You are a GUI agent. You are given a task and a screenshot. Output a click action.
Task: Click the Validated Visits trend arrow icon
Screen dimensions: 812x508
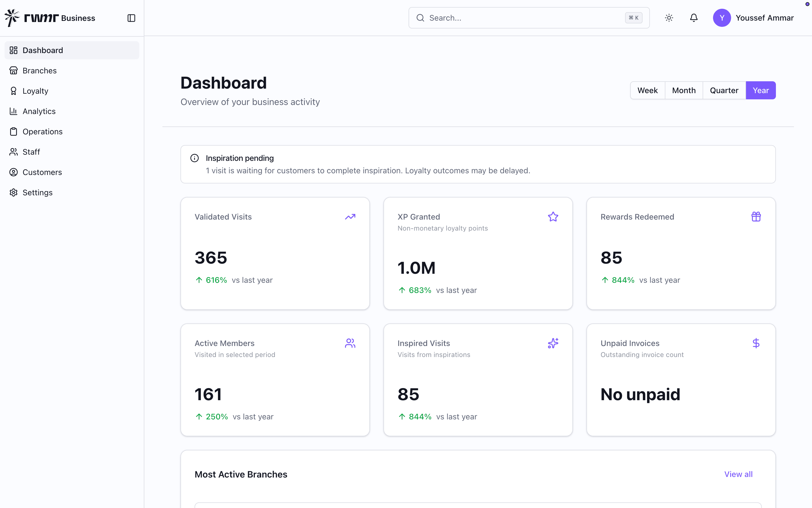pos(350,217)
